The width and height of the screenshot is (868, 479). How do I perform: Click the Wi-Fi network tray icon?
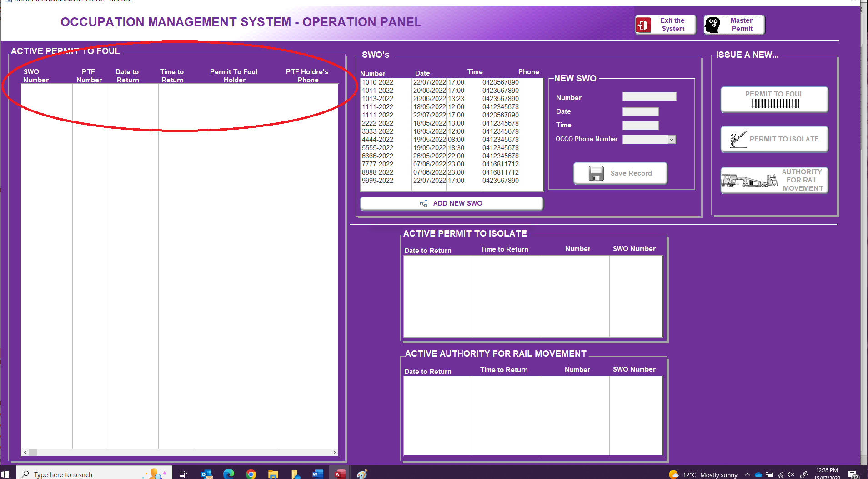(x=781, y=474)
